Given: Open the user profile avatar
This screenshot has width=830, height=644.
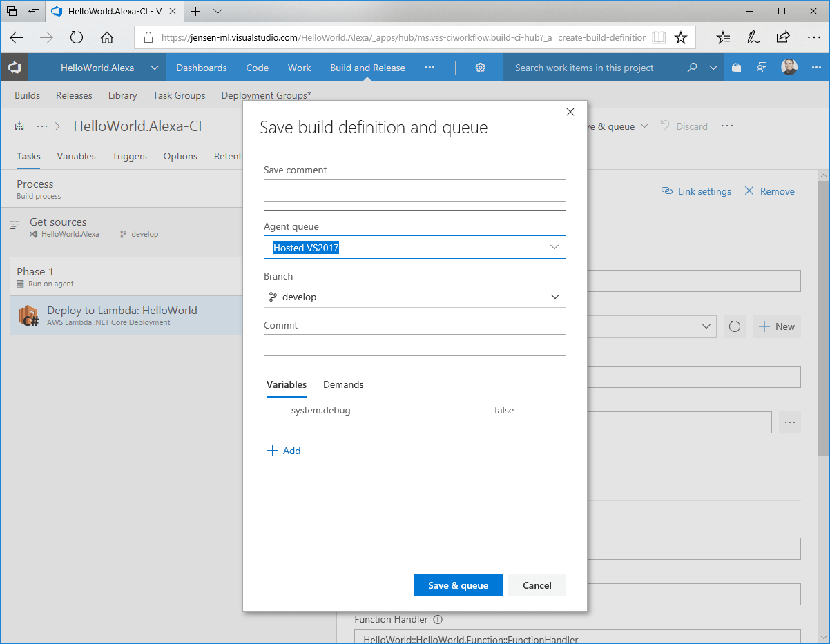Looking at the screenshot, I should tap(789, 68).
